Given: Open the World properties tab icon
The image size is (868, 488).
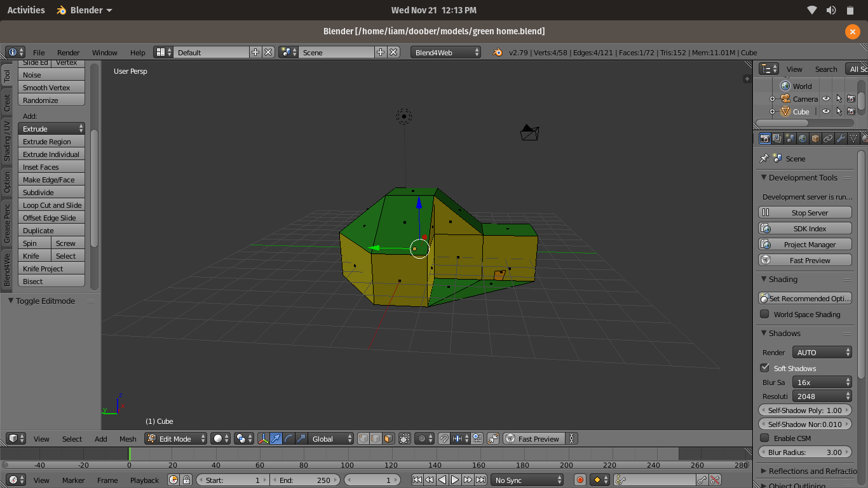Looking at the screenshot, I should (x=803, y=139).
